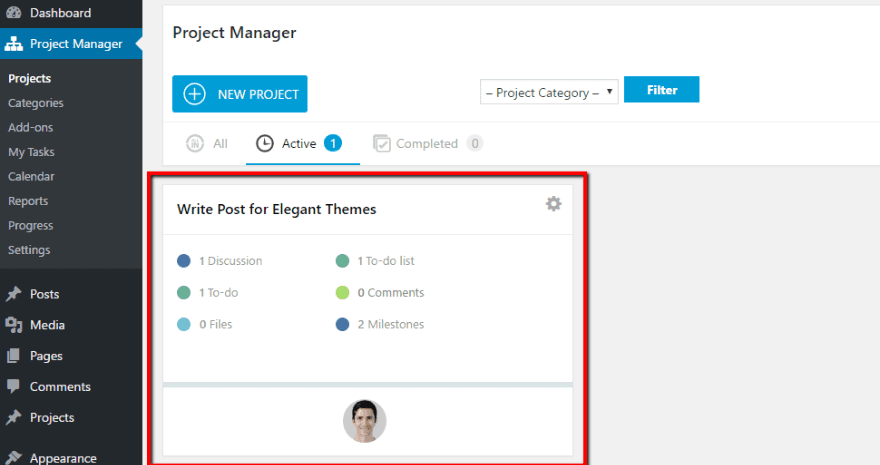Click the Posts pin icon
The width and height of the screenshot is (880, 465).
[x=14, y=294]
